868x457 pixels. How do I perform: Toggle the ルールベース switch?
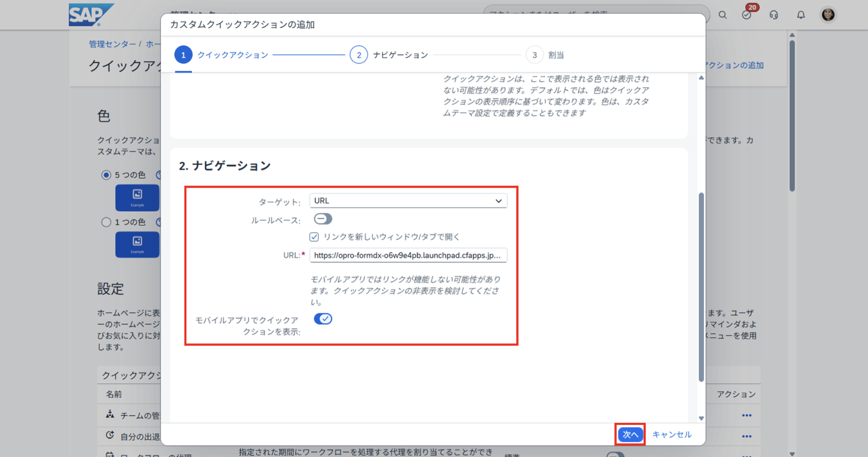click(x=323, y=219)
